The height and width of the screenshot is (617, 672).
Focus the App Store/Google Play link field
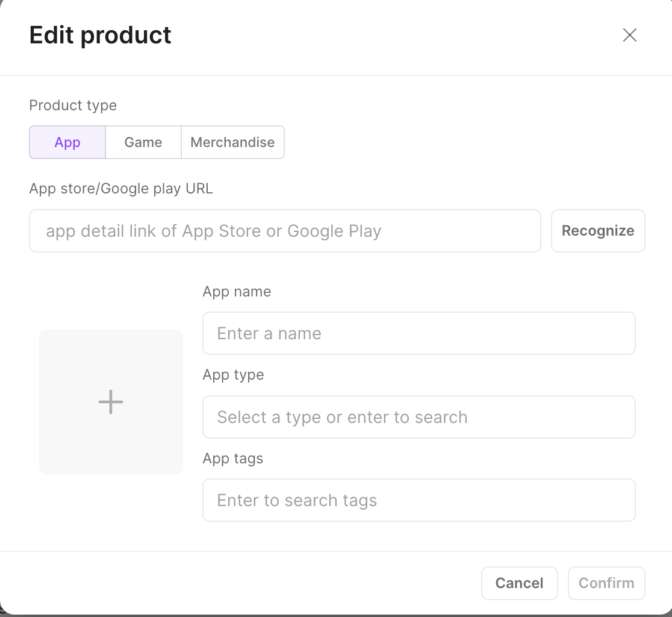(285, 231)
